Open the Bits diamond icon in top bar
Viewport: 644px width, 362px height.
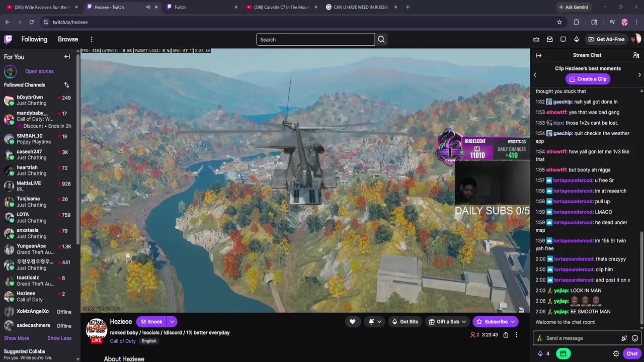[577, 39]
